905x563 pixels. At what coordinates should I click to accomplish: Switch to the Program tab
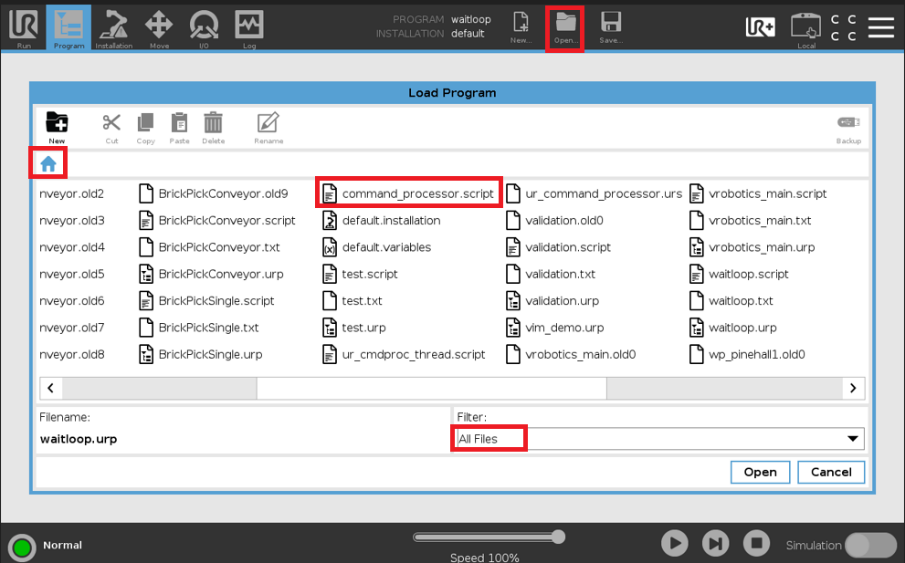(69, 28)
